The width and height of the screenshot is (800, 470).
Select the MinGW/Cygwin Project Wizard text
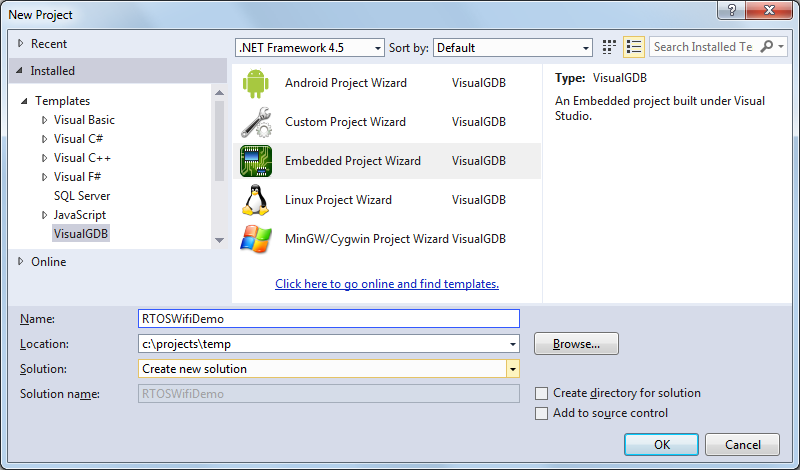pos(366,239)
